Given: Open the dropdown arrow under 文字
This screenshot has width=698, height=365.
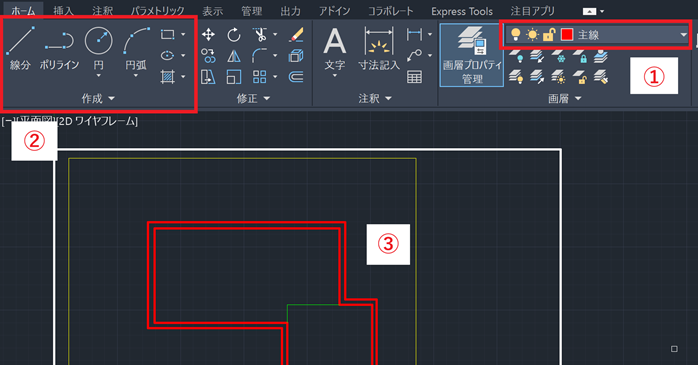Looking at the screenshot, I should pos(335,76).
